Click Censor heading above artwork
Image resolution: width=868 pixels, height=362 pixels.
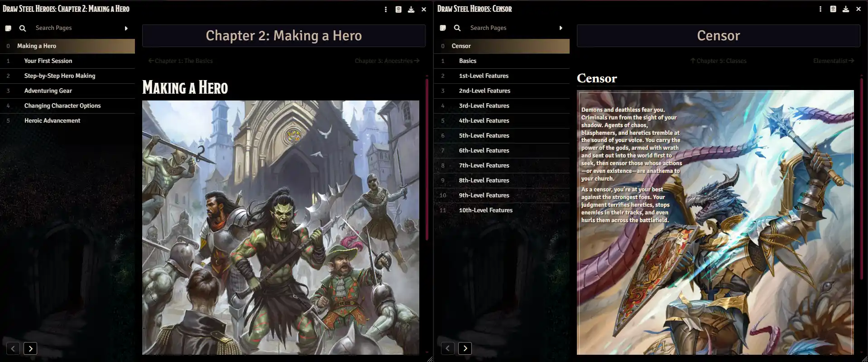pos(597,78)
